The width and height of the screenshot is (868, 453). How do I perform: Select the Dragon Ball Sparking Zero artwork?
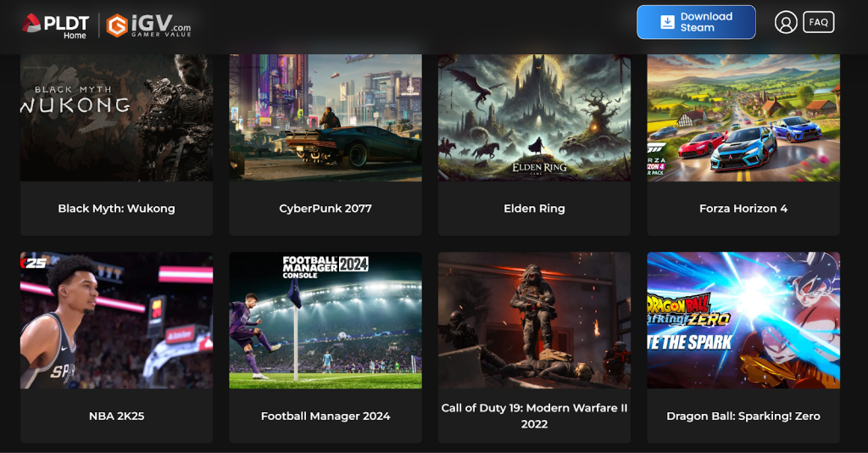[x=743, y=320]
